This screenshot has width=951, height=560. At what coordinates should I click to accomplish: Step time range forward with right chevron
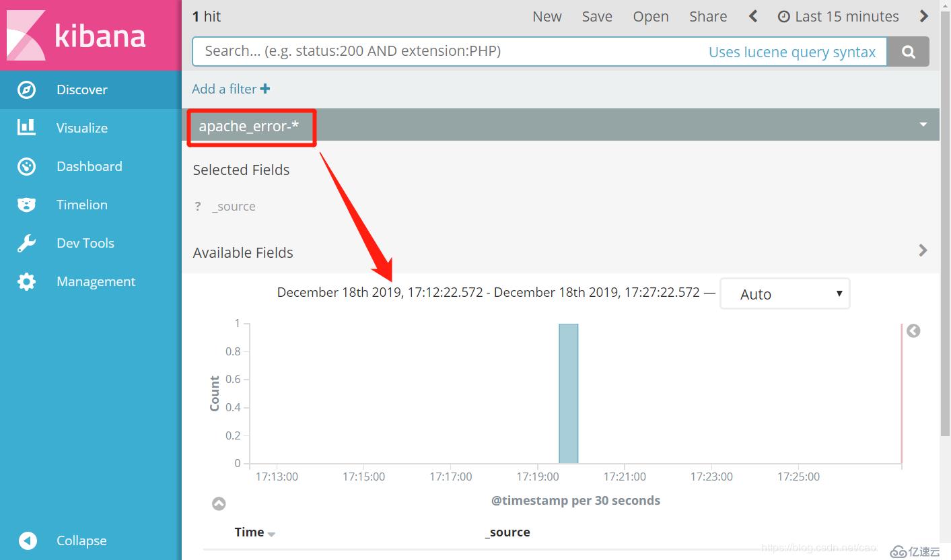tap(924, 16)
